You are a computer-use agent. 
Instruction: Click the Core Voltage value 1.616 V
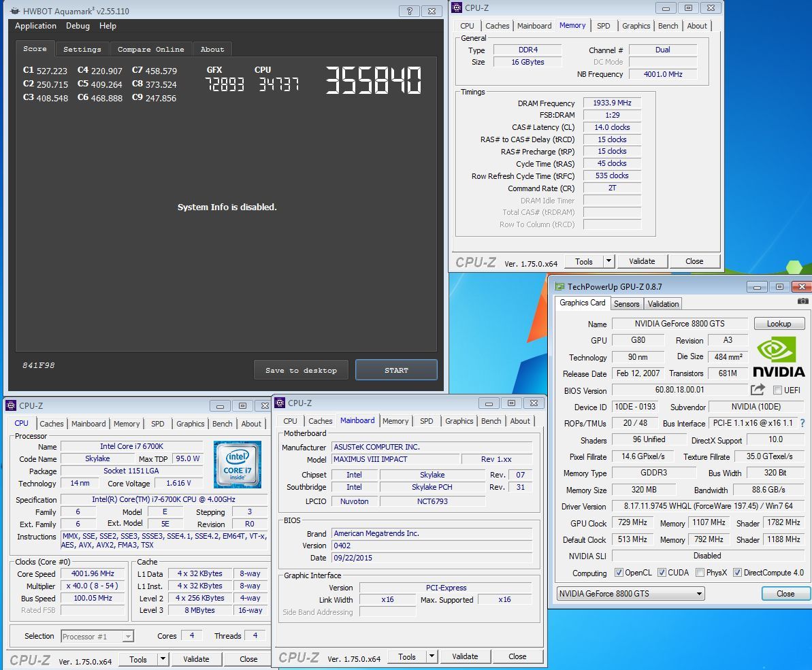[178, 483]
